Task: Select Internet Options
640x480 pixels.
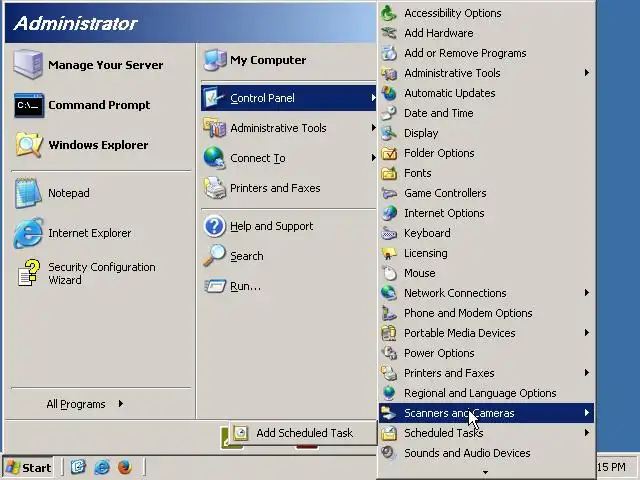Action: tap(486, 213)
